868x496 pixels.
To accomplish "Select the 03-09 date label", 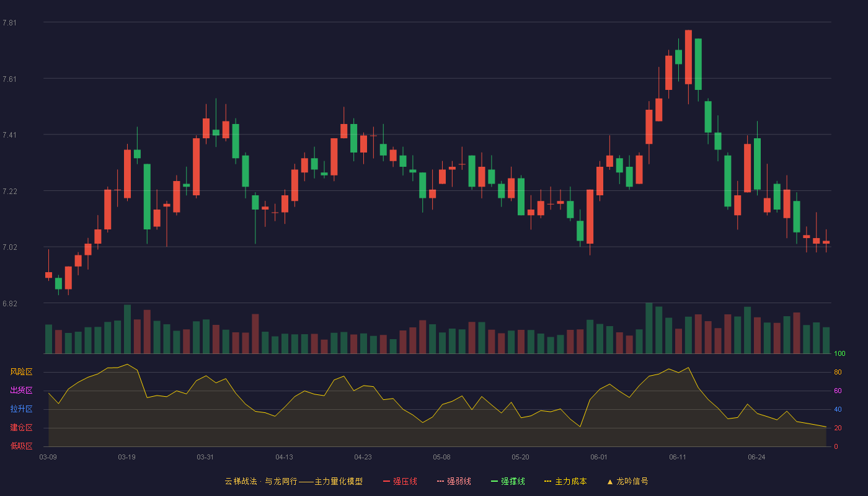I will [x=48, y=457].
